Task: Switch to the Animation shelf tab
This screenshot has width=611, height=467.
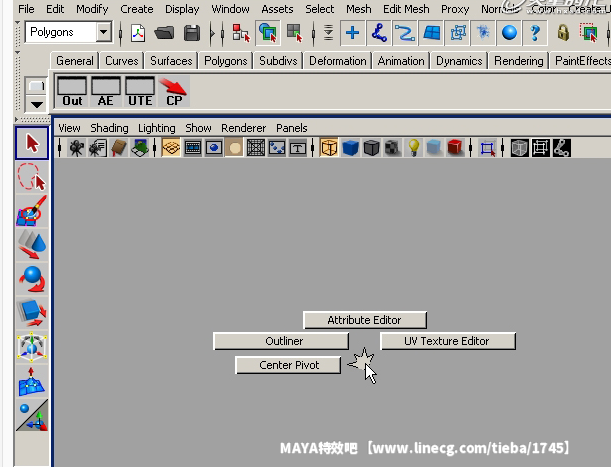Action: (x=401, y=61)
